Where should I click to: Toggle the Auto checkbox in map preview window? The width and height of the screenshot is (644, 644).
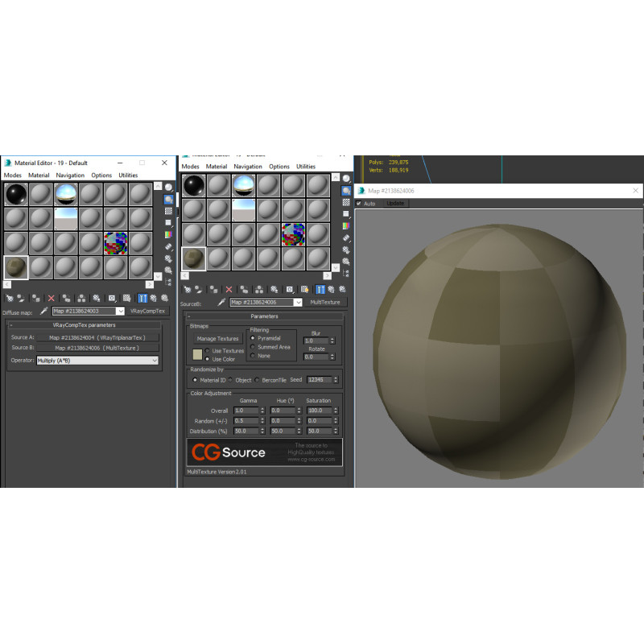coord(359,204)
